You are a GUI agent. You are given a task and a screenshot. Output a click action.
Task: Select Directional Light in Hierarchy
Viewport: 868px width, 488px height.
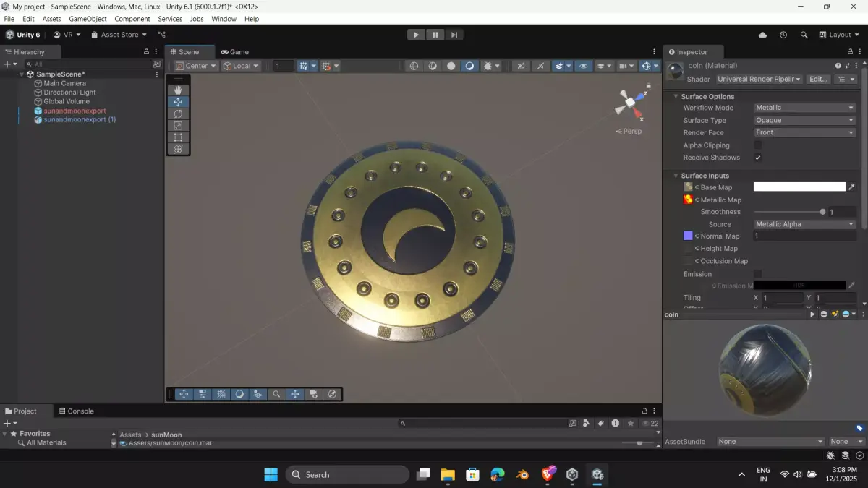tap(69, 93)
